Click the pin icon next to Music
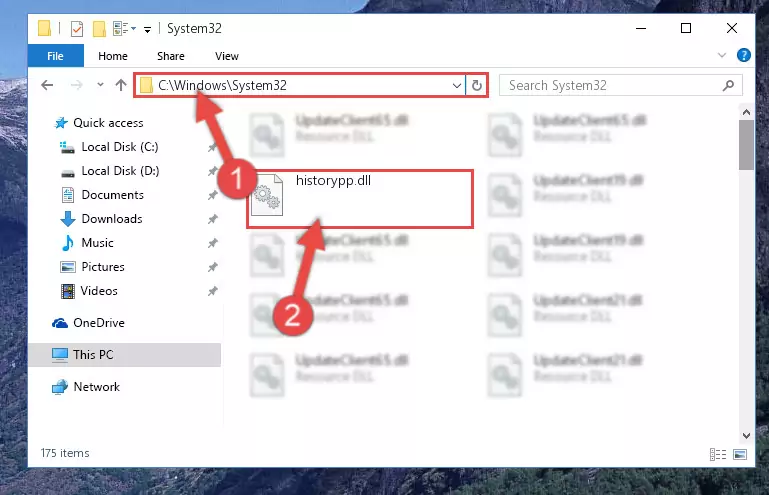 click(212, 243)
